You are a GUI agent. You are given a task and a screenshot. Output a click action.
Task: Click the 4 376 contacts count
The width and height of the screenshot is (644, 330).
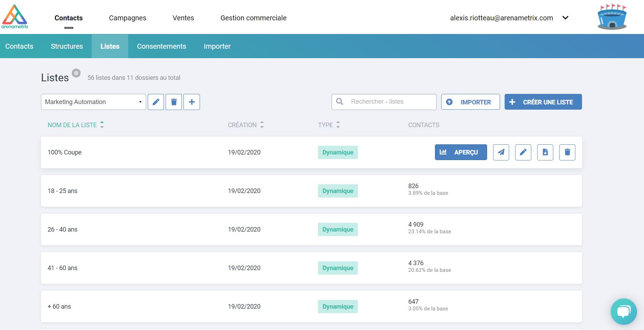tap(416, 263)
